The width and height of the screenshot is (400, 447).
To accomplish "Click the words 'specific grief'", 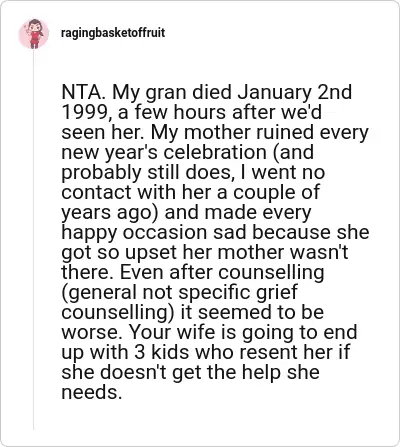I will click(x=238, y=293).
